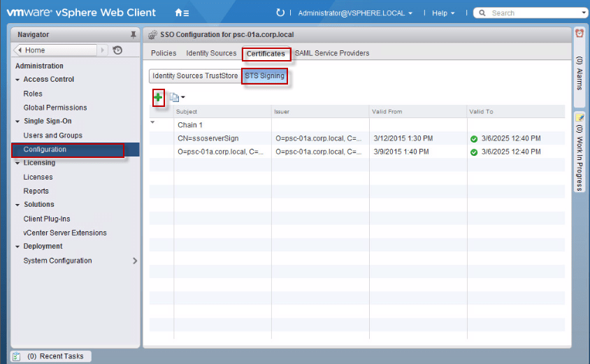The width and height of the screenshot is (590, 364).
Task: Sort table by Subject column
Action: [222, 112]
